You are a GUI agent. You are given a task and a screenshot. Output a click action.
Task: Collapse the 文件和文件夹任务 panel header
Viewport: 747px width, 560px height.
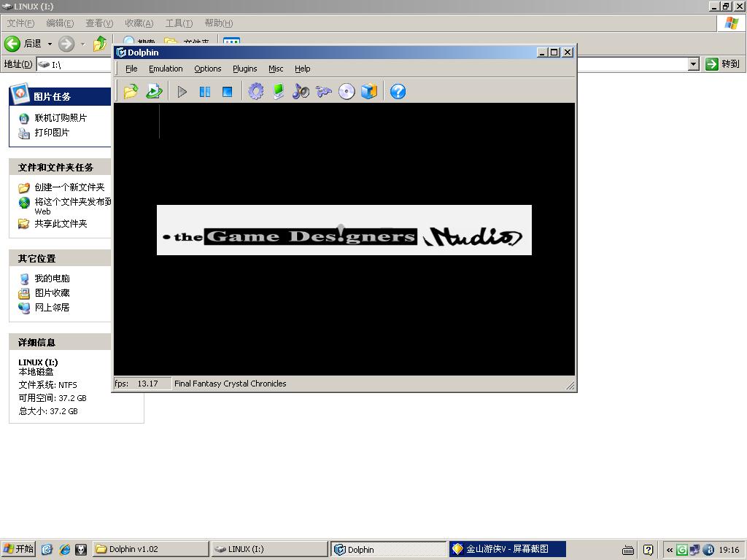coord(60,167)
